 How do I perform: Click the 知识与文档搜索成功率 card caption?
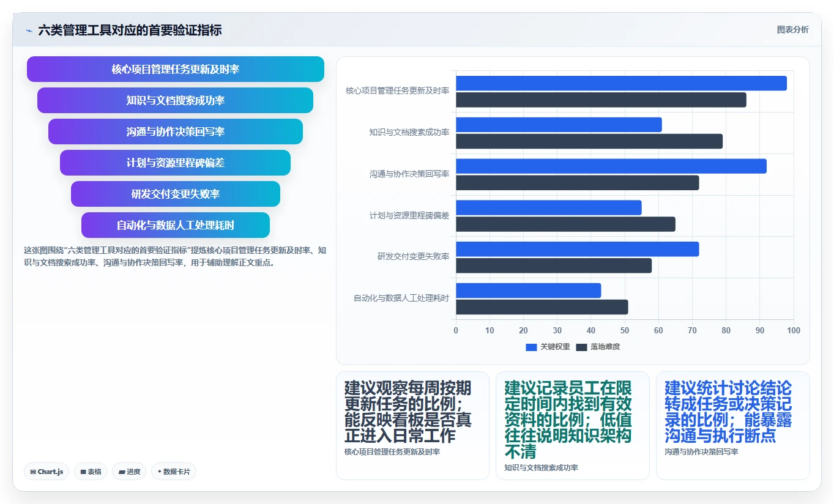tap(541, 468)
